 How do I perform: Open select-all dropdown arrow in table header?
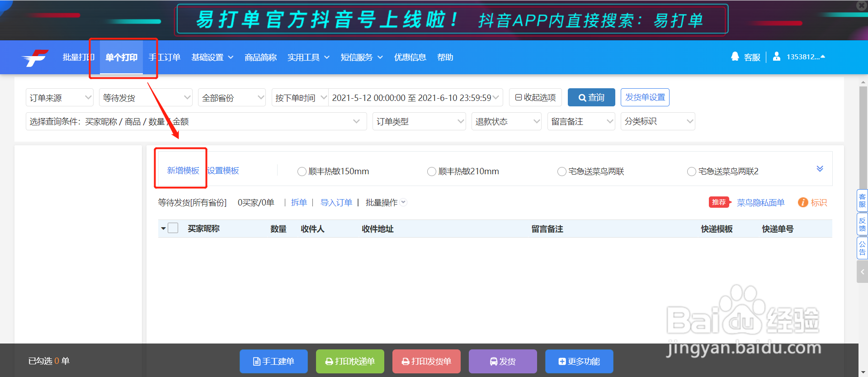163,229
